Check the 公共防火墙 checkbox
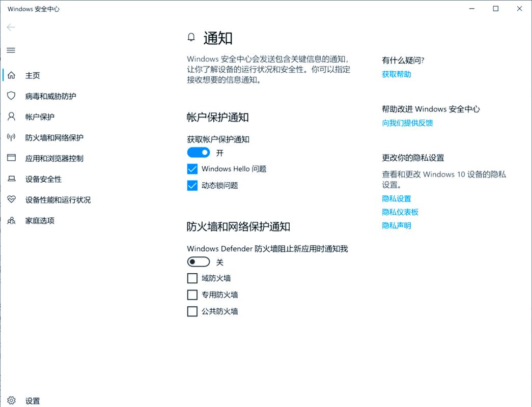The image size is (532, 407). point(192,311)
